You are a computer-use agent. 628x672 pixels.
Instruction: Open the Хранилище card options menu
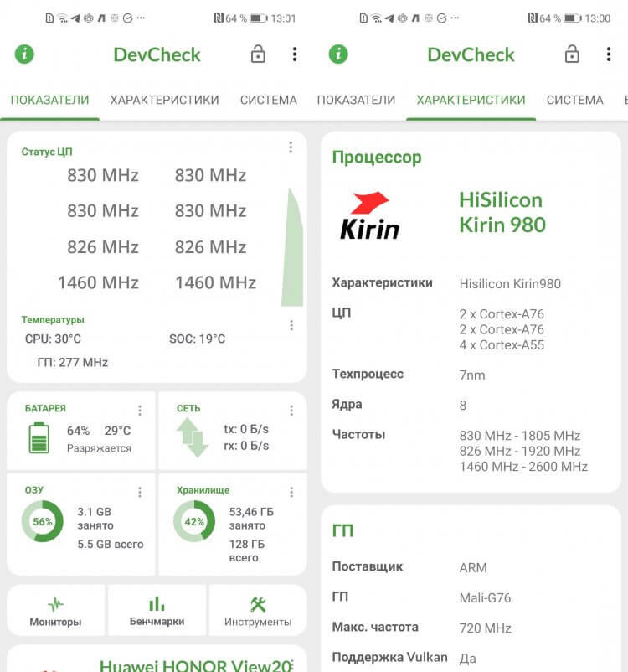tap(291, 492)
